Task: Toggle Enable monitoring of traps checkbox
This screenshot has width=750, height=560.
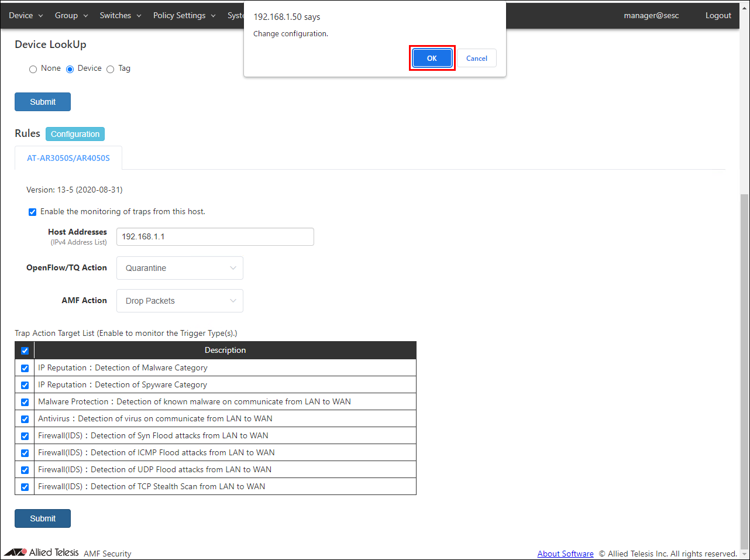Action: 33,212
